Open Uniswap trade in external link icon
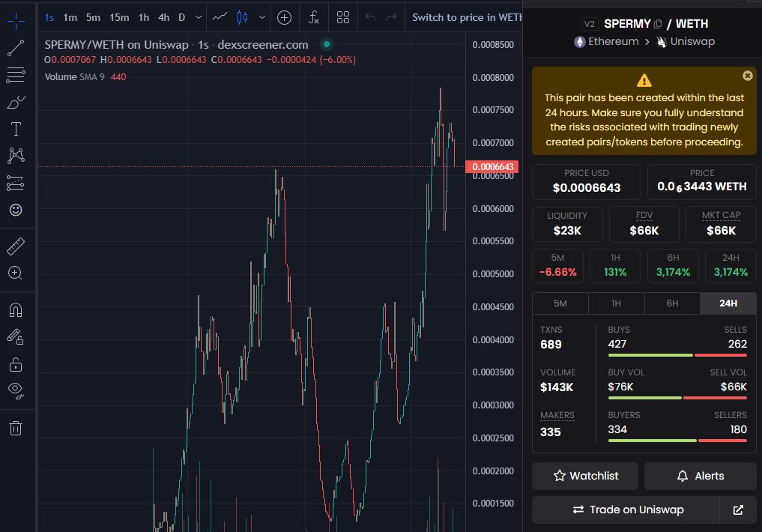 738,510
